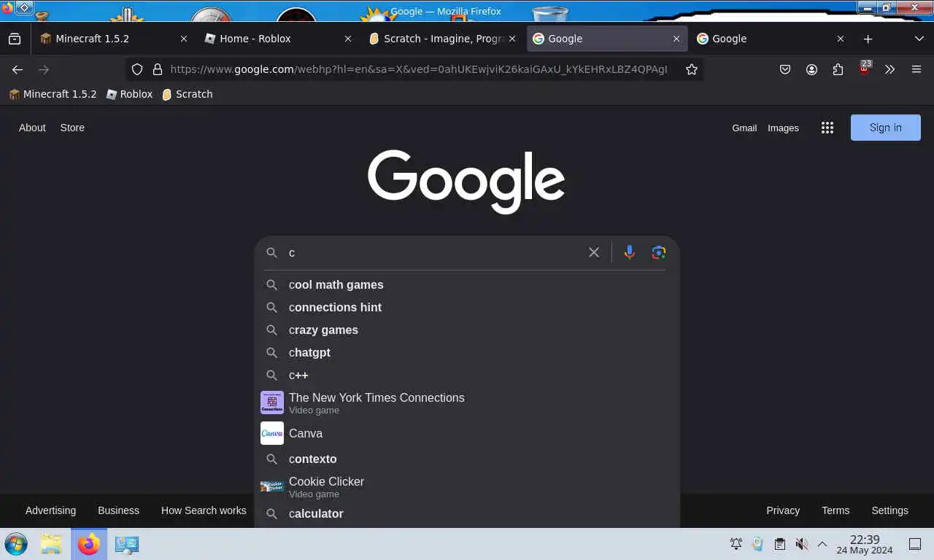Open the Store link
Viewport: 934px width, 560px height.
tap(72, 128)
